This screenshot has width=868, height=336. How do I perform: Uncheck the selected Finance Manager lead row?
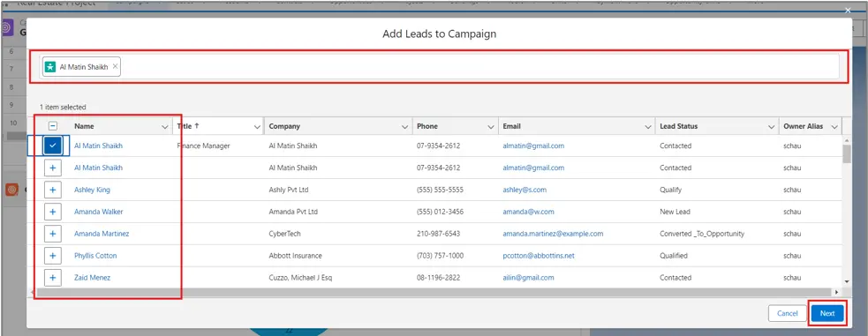53,146
